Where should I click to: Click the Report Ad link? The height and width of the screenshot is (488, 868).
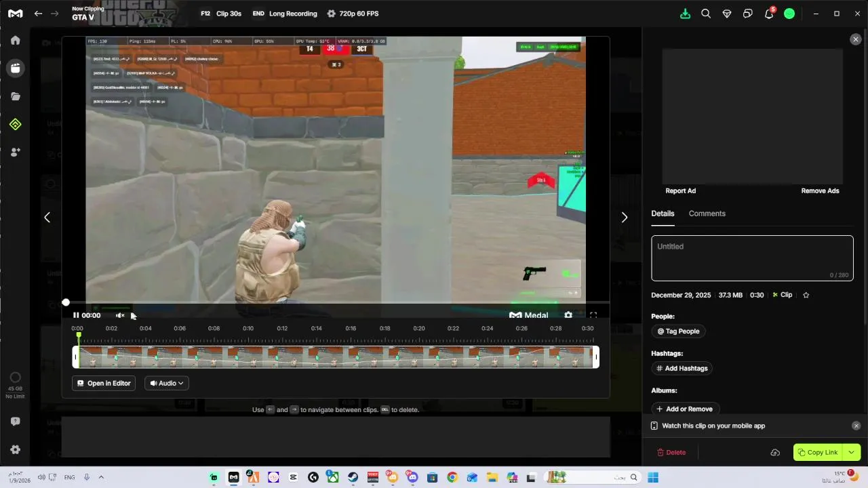click(680, 191)
